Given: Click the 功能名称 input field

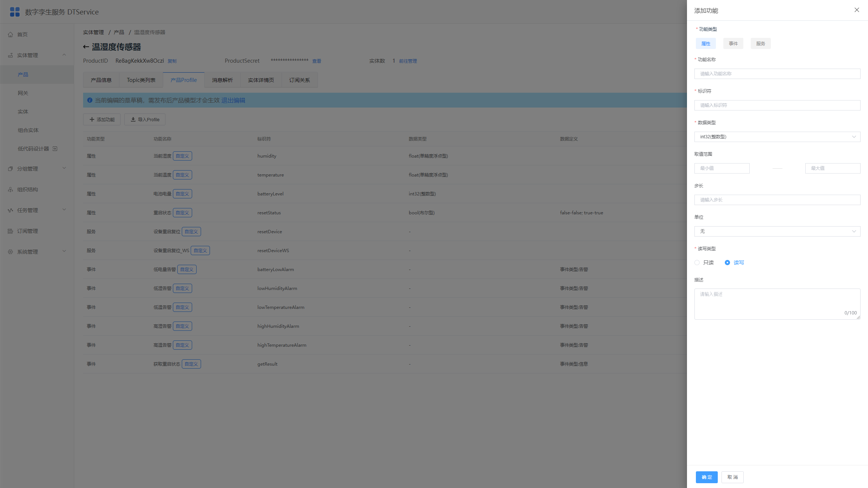Looking at the screenshot, I should (x=777, y=74).
